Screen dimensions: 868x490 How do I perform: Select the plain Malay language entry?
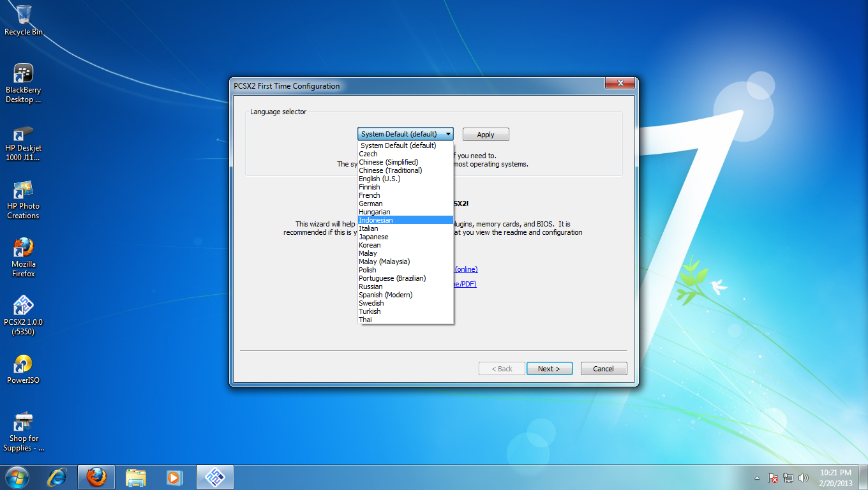[405, 253]
